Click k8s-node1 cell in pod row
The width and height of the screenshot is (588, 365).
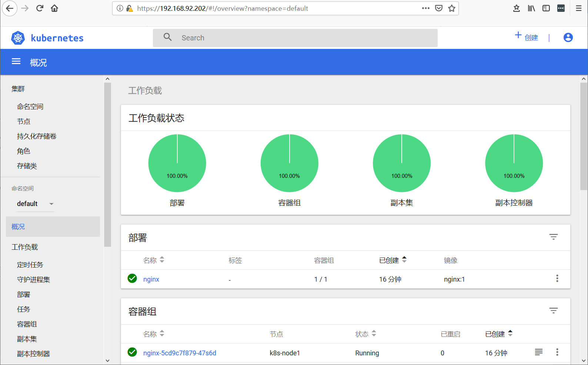(285, 353)
